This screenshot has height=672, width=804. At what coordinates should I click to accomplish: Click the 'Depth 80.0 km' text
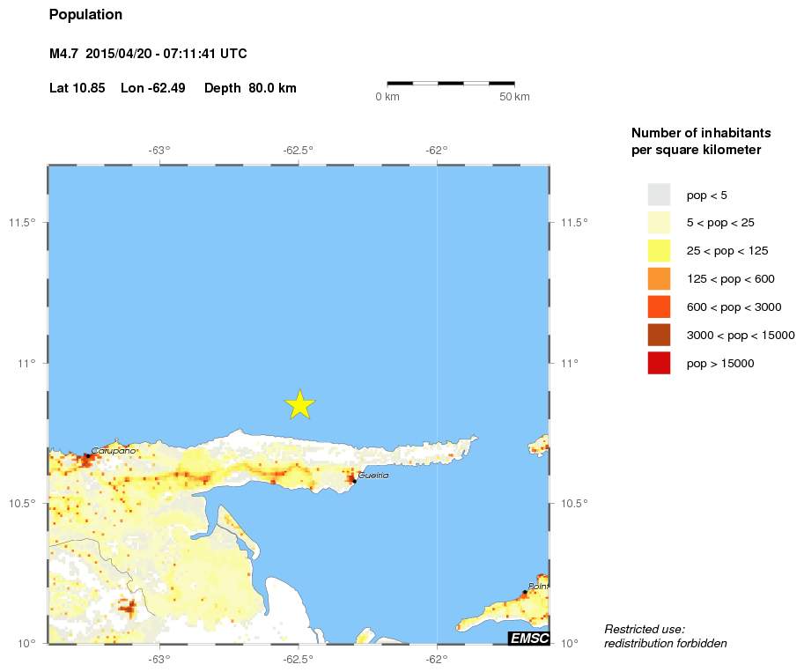250,89
